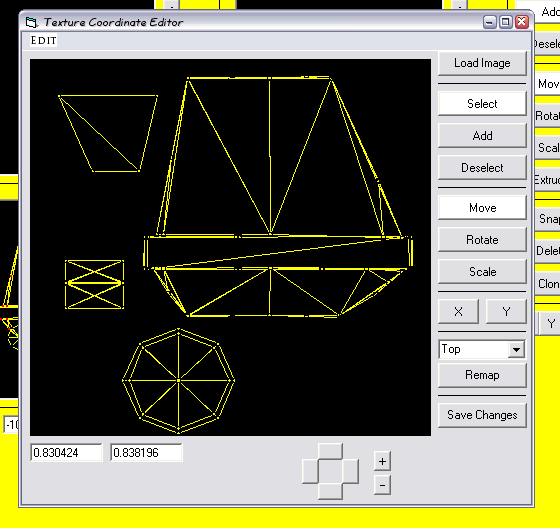560x528 pixels.
Task: Click the center square of the pan pad
Action: [x=330, y=471]
